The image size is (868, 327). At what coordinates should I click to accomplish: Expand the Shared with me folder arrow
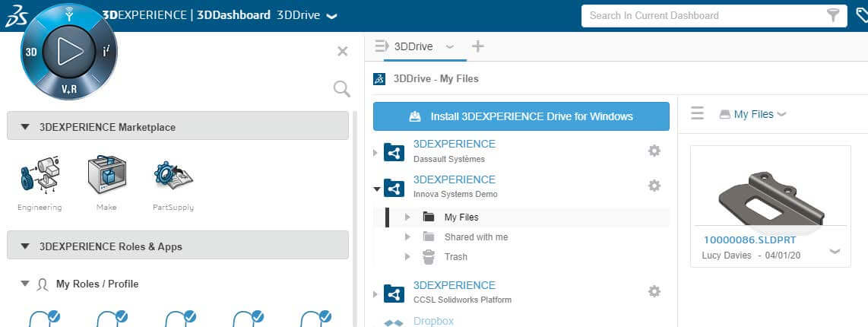(x=408, y=237)
